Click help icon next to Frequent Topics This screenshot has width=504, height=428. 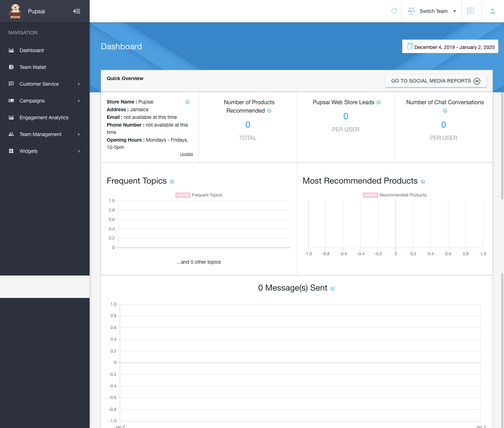[x=172, y=182]
